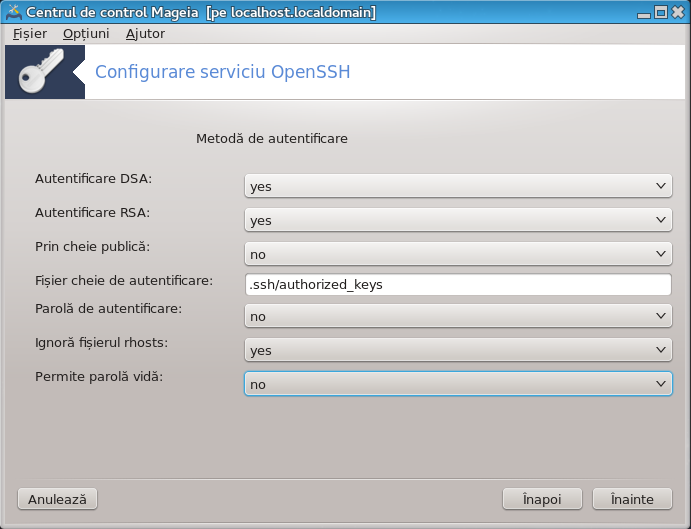
Task: Click the arrow on Permite parolă vidă combo
Action: coord(661,384)
